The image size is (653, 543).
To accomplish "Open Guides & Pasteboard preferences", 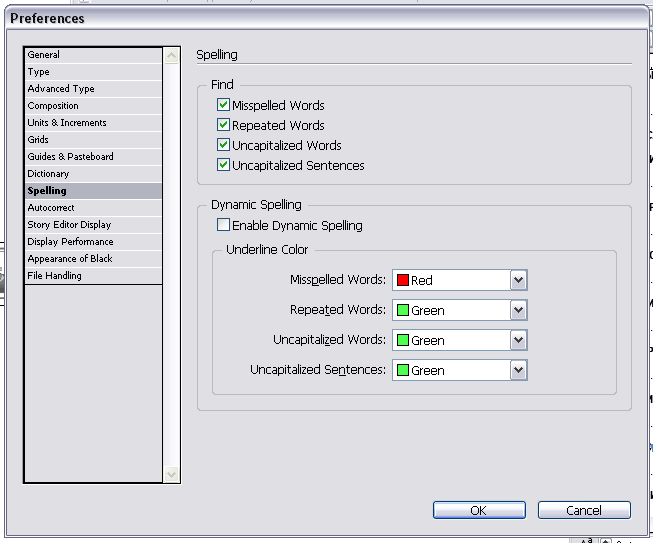I will (x=93, y=157).
